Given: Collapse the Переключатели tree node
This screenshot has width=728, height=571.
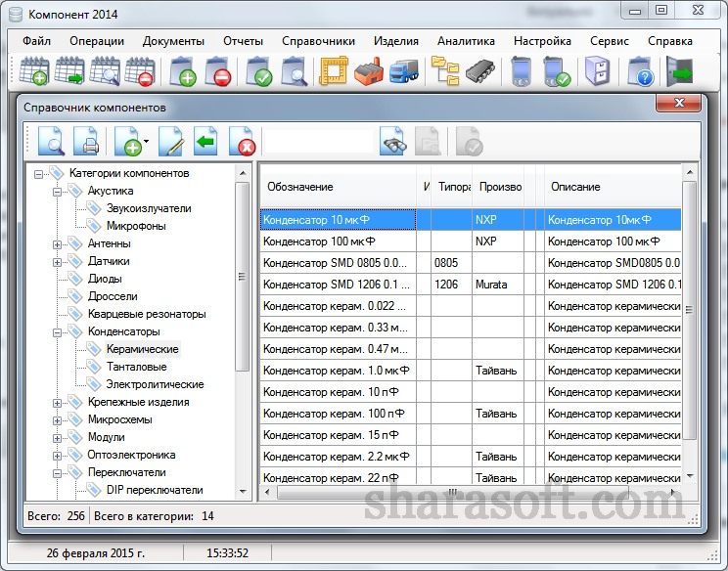Looking at the screenshot, I should 57,473.
